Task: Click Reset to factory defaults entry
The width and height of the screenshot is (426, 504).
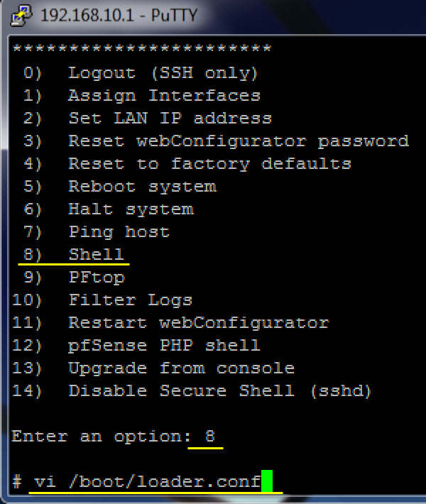Action: (209, 163)
